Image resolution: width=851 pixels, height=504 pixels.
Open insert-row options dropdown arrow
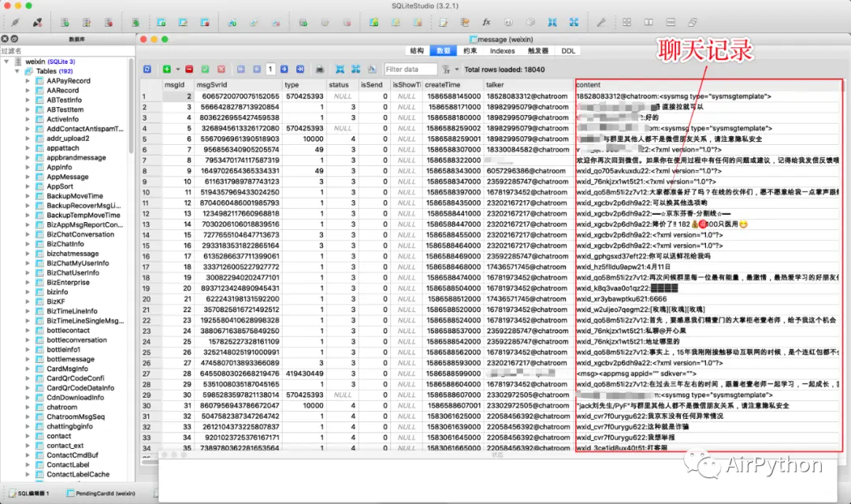177,69
